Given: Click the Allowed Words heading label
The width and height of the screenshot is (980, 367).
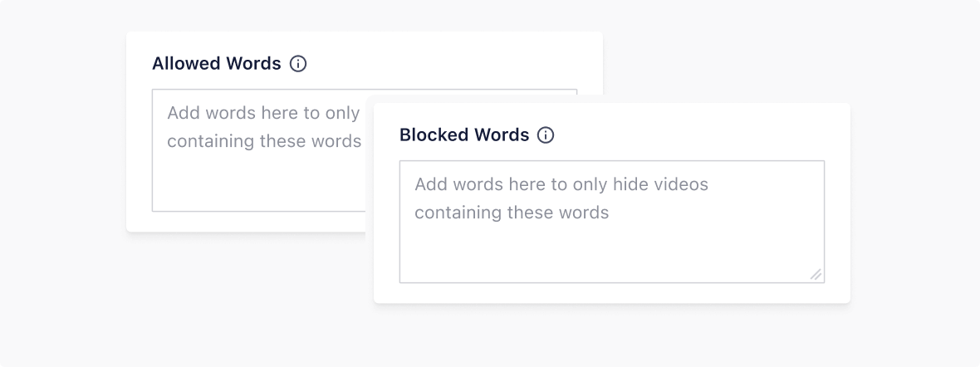Looking at the screenshot, I should (x=217, y=64).
